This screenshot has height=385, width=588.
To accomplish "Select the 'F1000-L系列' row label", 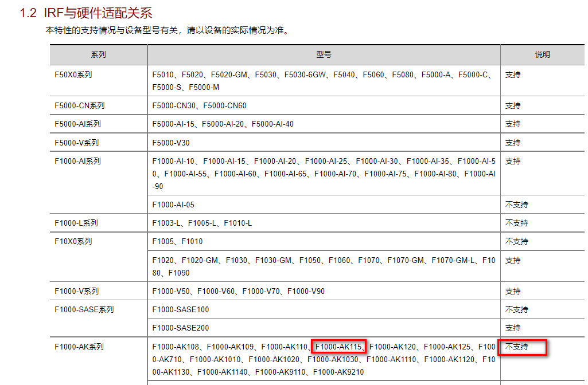I will click(x=76, y=223).
